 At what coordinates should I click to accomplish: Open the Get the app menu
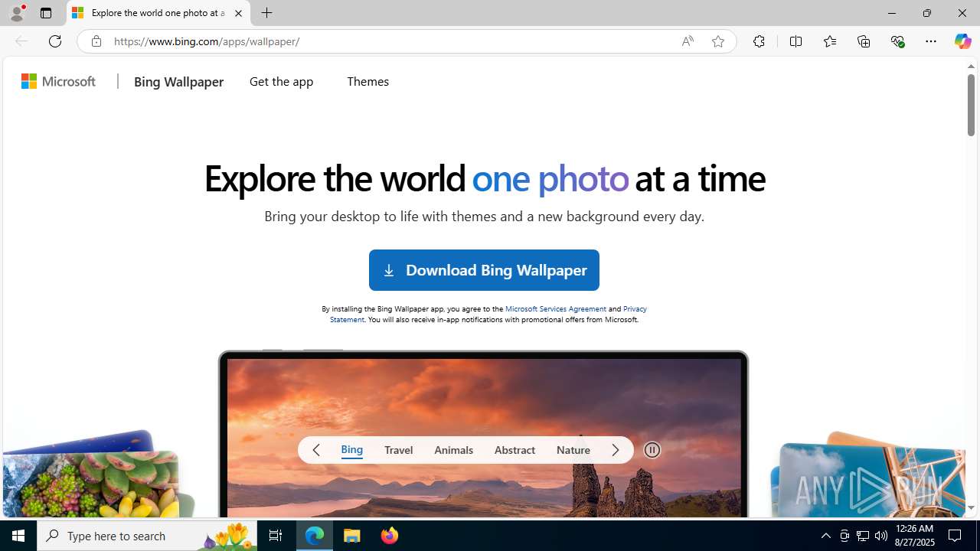tap(281, 81)
